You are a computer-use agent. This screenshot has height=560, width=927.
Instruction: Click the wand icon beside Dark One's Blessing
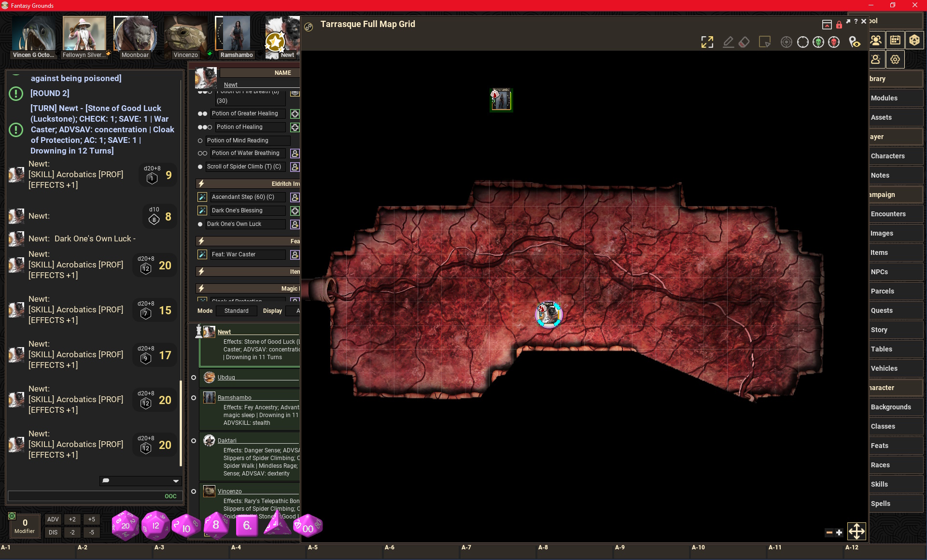[202, 210]
